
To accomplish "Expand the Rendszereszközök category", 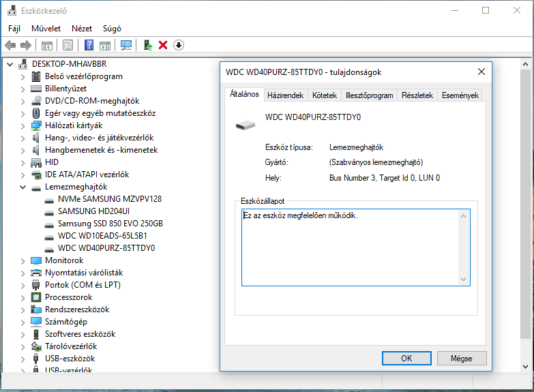I will click(x=23, y=310).
